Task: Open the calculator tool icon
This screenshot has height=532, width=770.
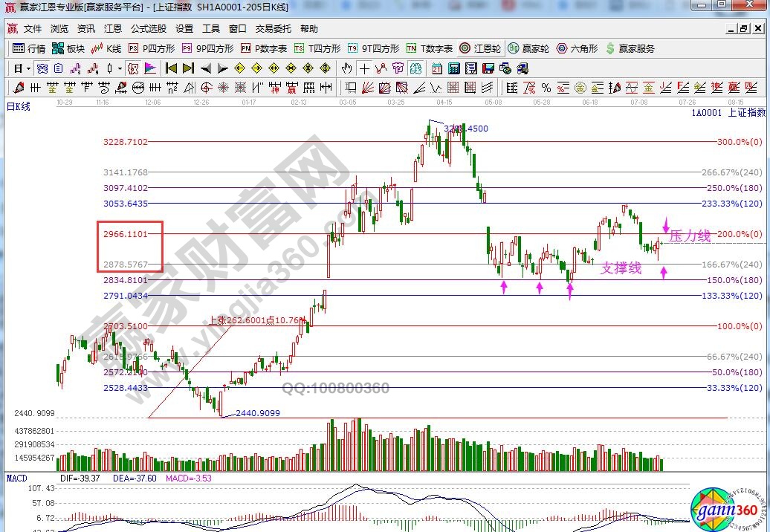Action: tap(453, 69)
